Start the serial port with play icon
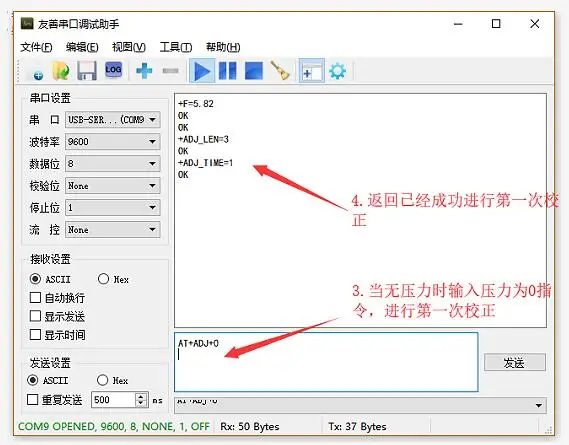 pyautogui.click(x=202, y=71)
